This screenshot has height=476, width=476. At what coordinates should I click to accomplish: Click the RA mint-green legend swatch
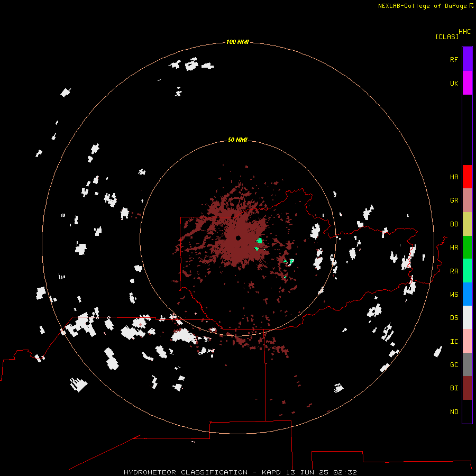467,271
